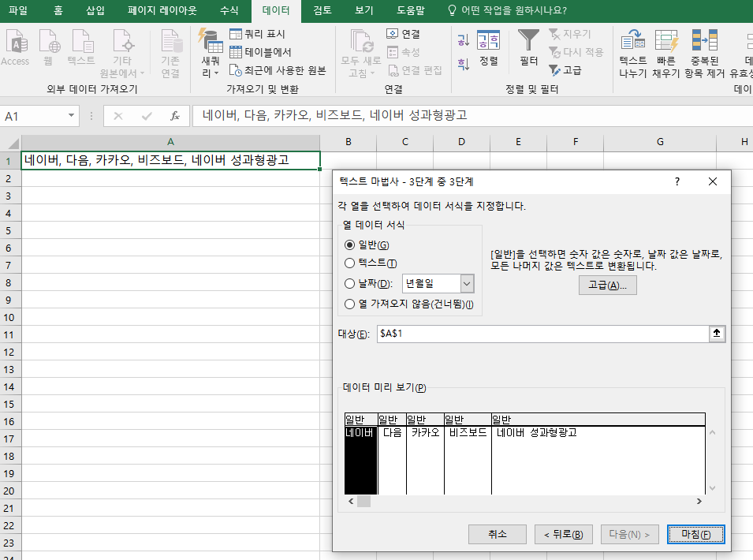Click the 취소 button
Screen dimensions: 753x560
click(497, 534)
